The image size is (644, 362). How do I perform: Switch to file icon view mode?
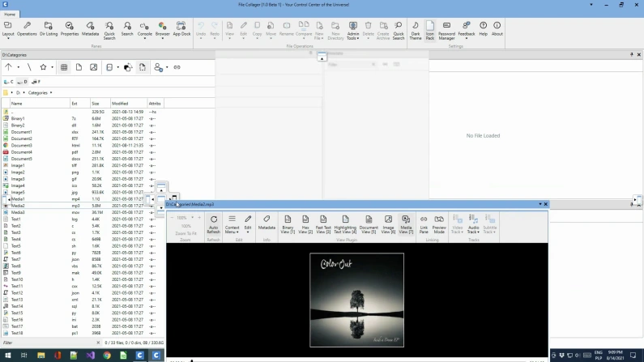(79, 67)
